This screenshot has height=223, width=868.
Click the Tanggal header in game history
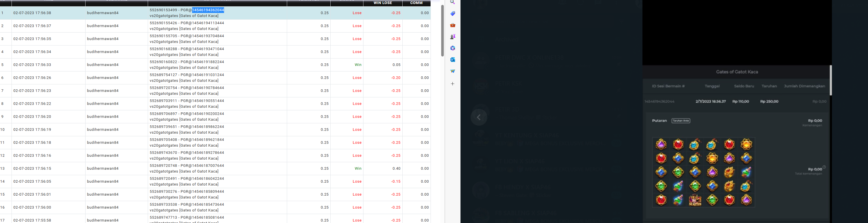[712, 86]
